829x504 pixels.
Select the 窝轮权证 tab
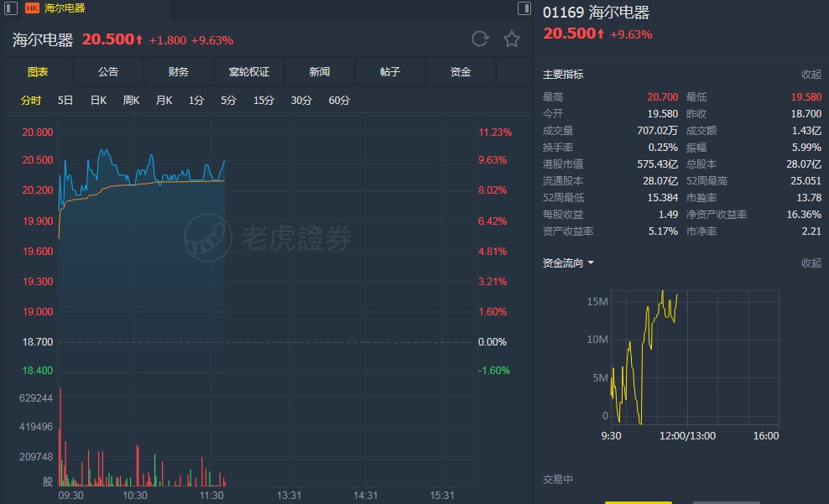click(249, 72)
